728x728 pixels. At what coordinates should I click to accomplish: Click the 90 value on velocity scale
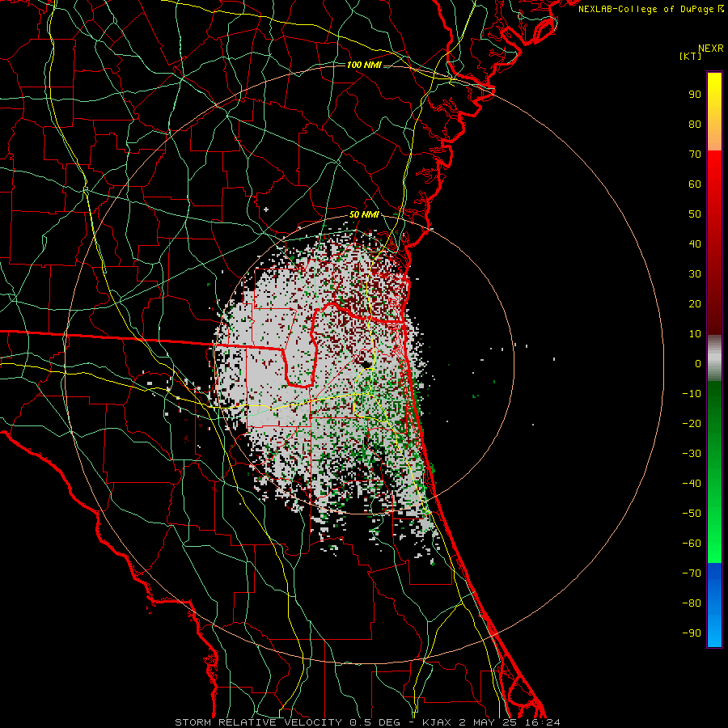[695, 95]
